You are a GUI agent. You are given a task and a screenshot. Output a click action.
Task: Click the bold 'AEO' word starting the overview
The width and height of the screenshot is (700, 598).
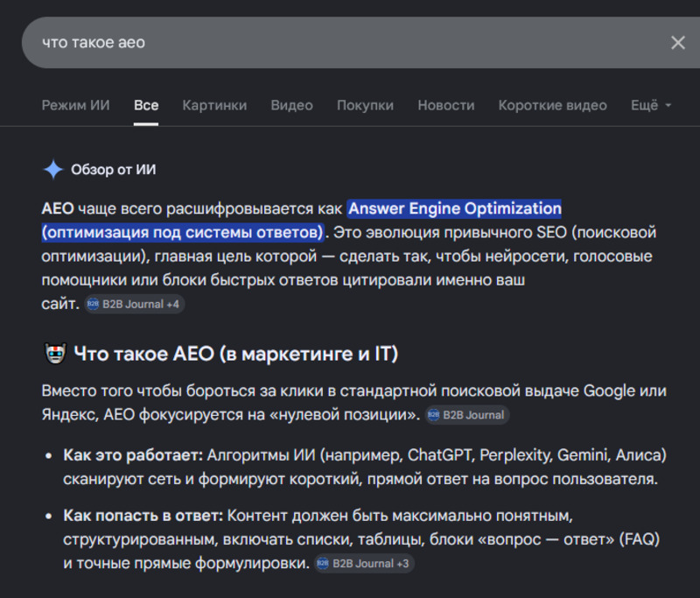pos(58,208)
